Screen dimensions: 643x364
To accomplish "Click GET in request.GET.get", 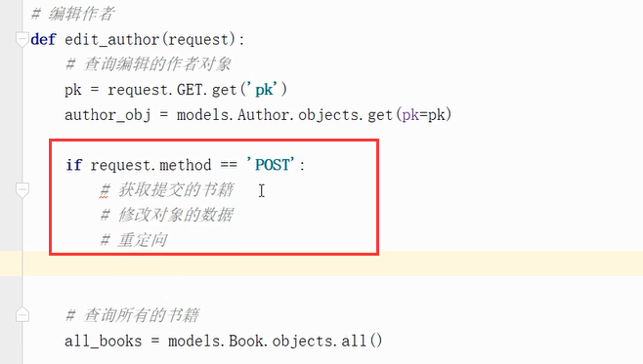I will point(190,90).
